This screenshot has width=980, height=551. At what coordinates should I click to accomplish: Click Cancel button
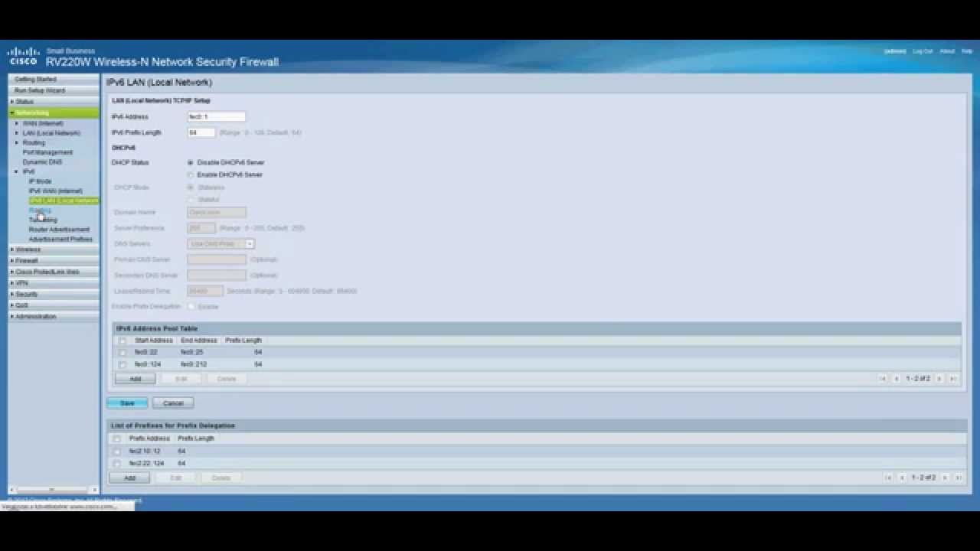pyautogui.click(x=173, y=403)
